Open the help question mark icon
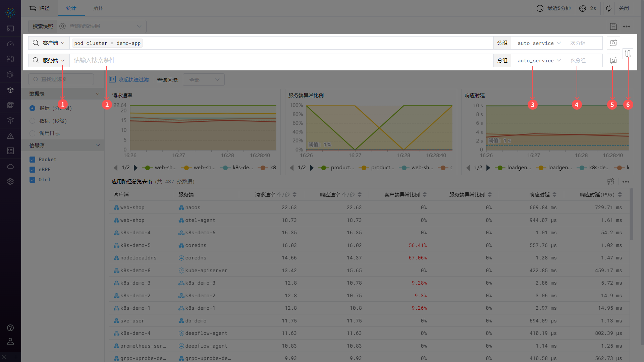This screenshot has width=644, height=362. pos(10,327)
